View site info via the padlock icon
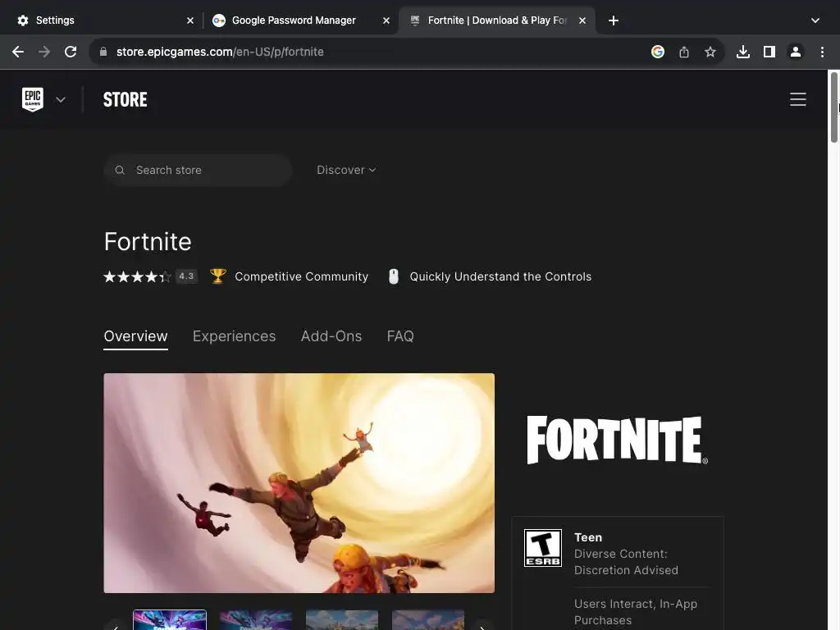The image size is (840, 630). click(x=103, y=52)
